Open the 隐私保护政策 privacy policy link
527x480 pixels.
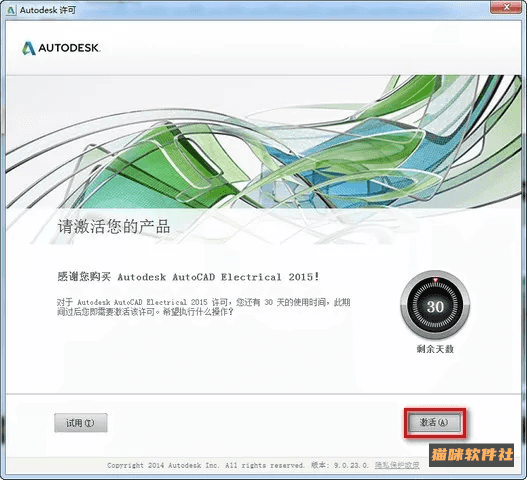tap(397, 465)
